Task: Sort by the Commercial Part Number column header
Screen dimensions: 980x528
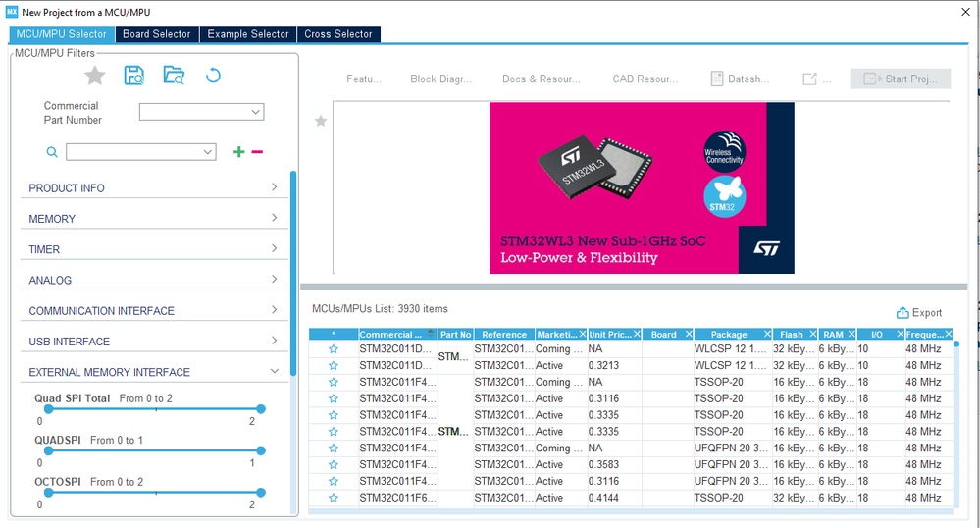Action: (397, 334)
